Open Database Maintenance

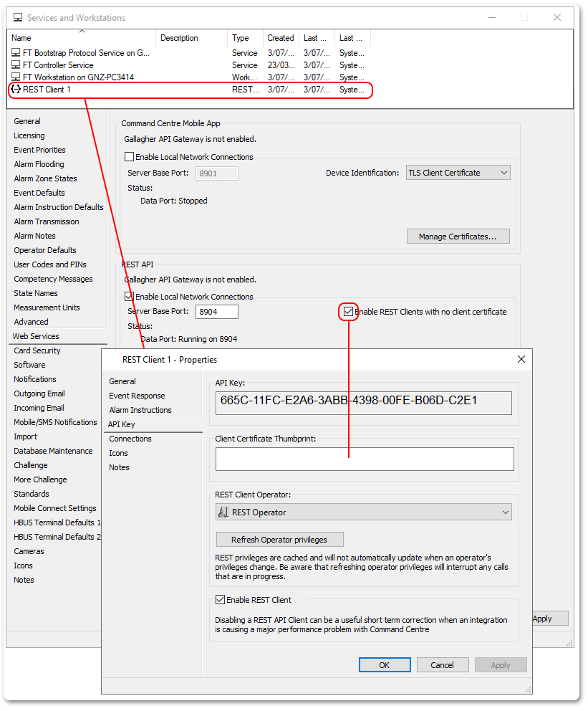point(53,451)
